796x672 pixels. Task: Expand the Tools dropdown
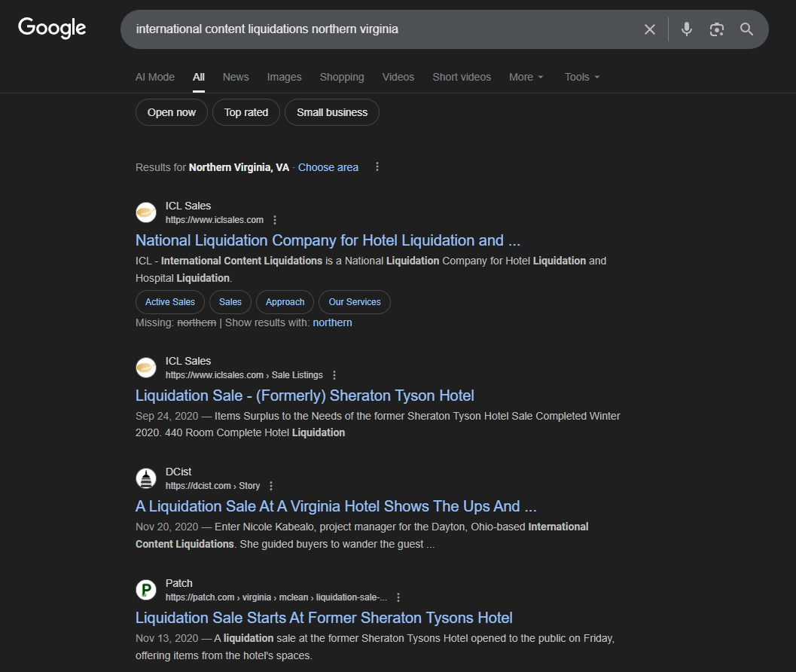(x=582, y=77)
